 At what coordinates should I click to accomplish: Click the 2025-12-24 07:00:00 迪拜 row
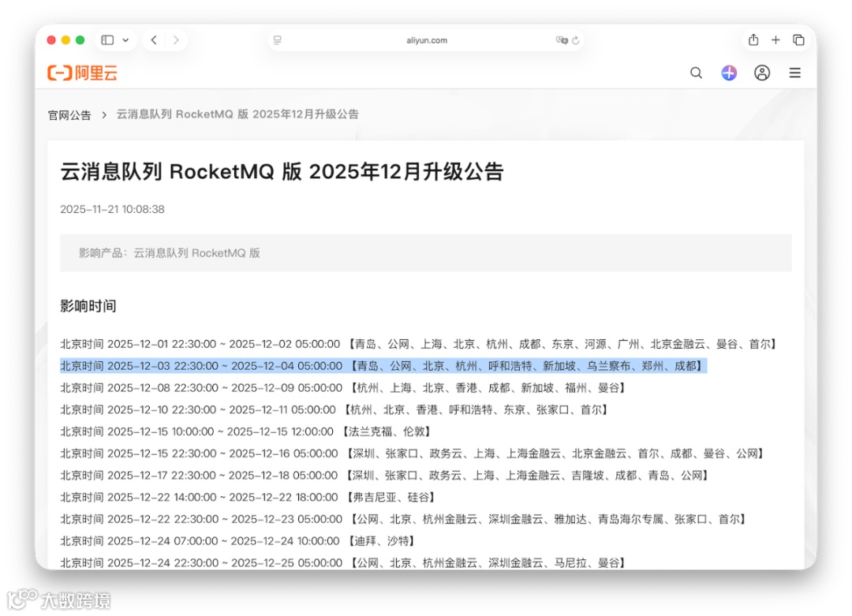[239, 541]
